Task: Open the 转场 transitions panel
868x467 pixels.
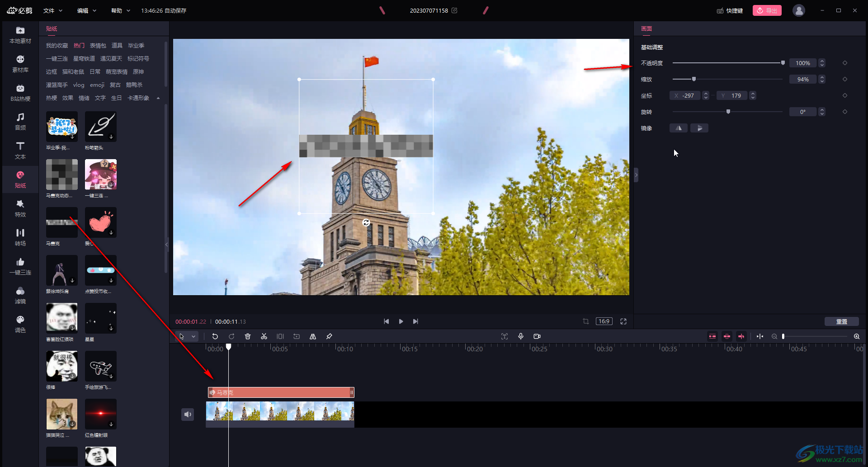Action: point(20,238)
